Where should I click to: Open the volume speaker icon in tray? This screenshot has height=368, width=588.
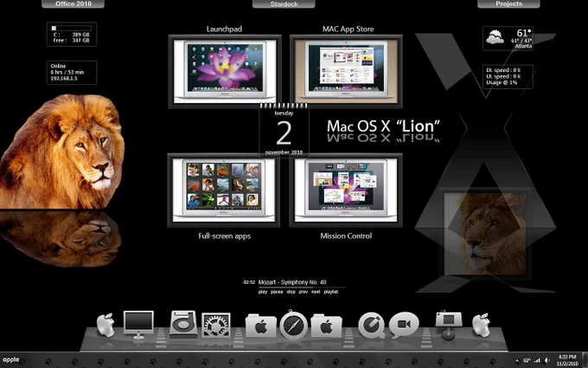point(547,360)
